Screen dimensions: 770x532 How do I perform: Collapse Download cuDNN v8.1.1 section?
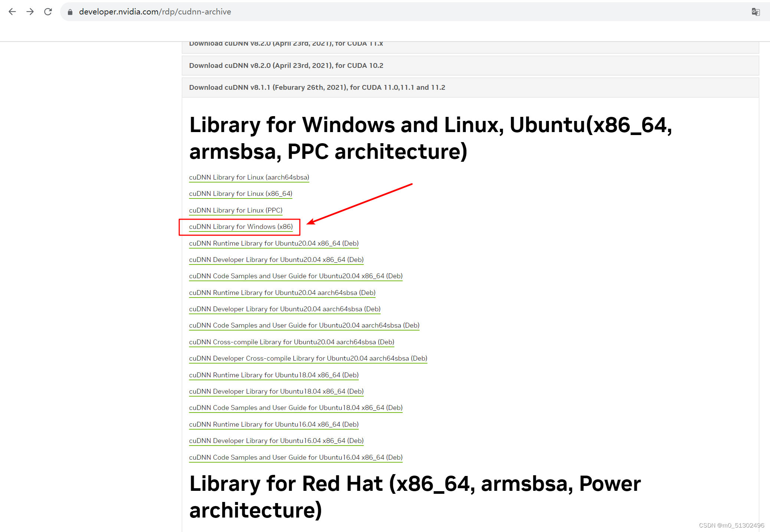click(x=317, y=87)
